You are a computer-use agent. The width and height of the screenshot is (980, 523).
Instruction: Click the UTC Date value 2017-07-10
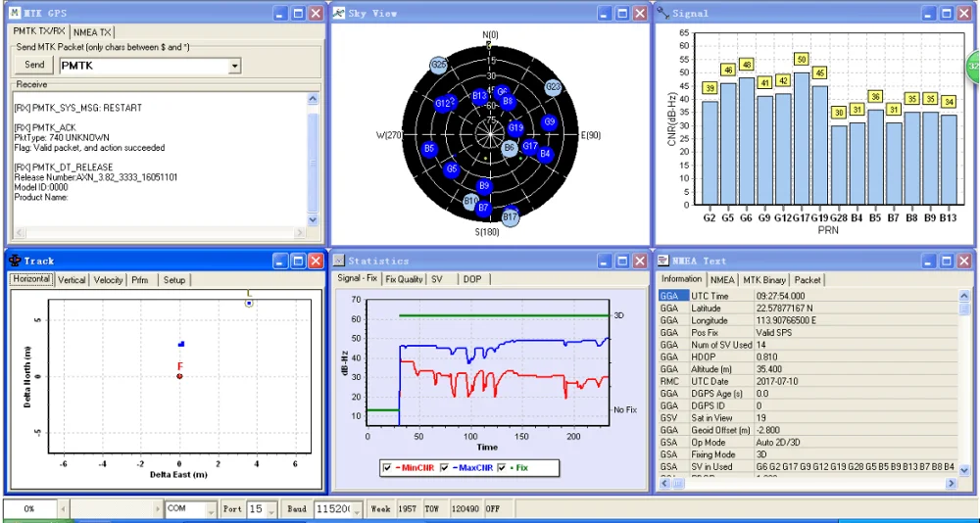tap(777, 381)
